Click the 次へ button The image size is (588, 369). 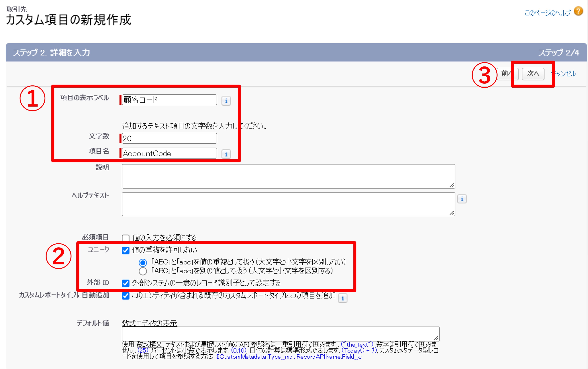pyautogui.click(x=533, y=74)
